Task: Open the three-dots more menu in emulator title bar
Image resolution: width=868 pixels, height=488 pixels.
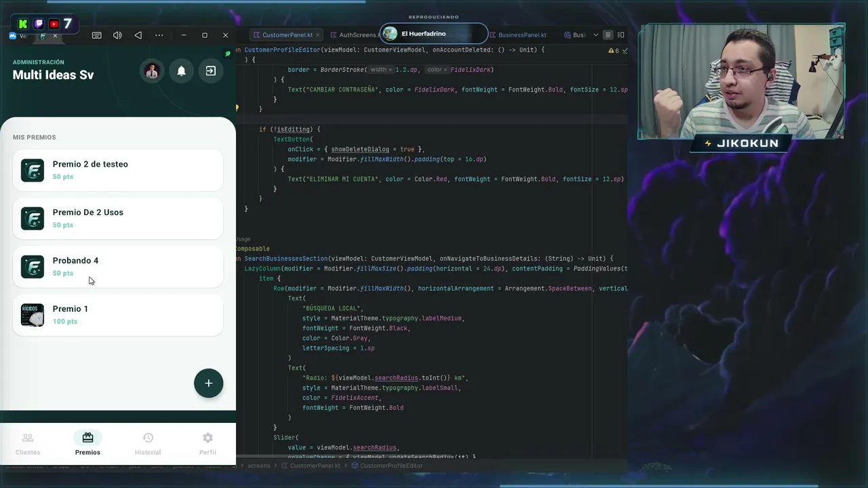Action: click(x=159, y=35)
